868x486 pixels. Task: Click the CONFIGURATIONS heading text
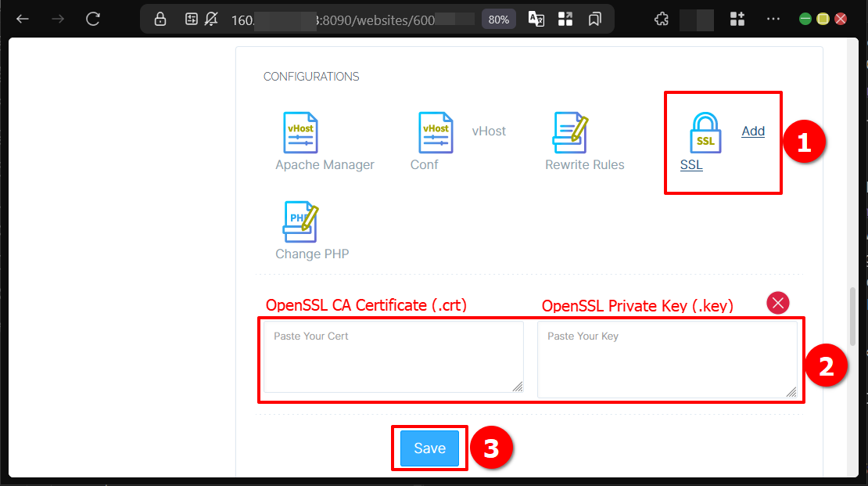pos(311,77)
